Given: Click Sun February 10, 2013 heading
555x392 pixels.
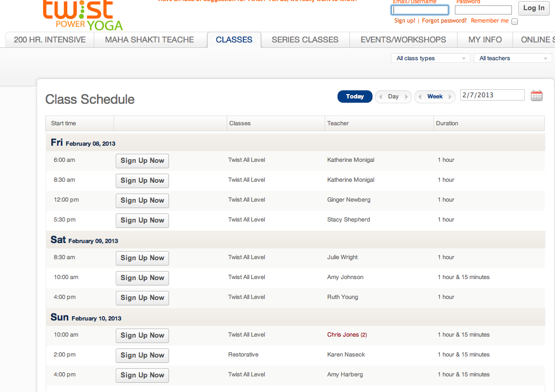Looking at the screenshot, I should coord(86,317).
